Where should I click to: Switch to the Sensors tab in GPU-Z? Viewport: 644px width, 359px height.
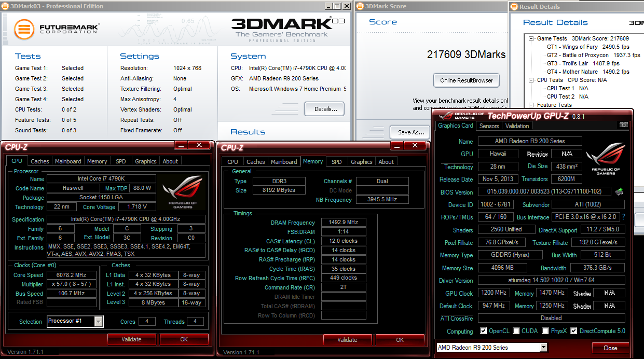pos(489,126)
